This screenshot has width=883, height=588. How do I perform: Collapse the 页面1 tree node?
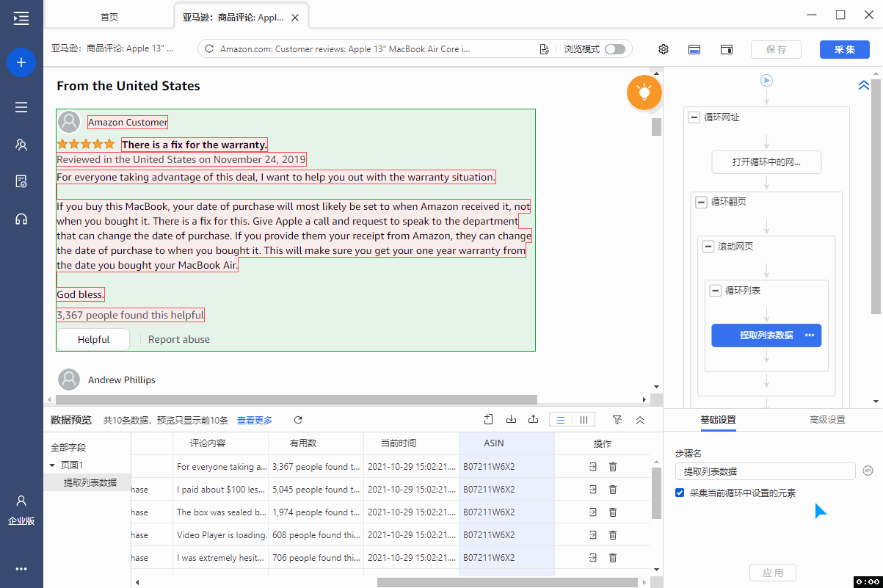point(52,465)
